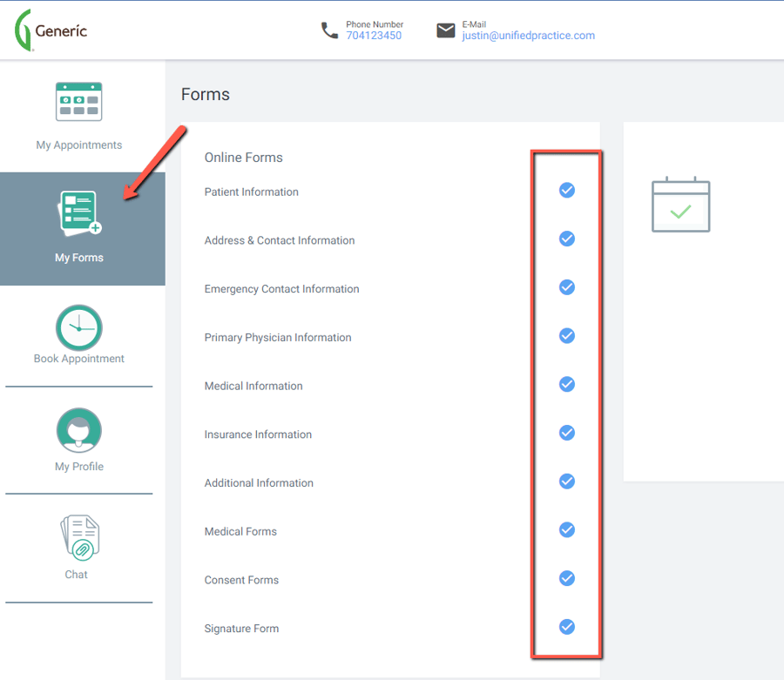
Task: Toggle the Medical Information checkmark
Action: pyautogui.click(x=566, y=384)
